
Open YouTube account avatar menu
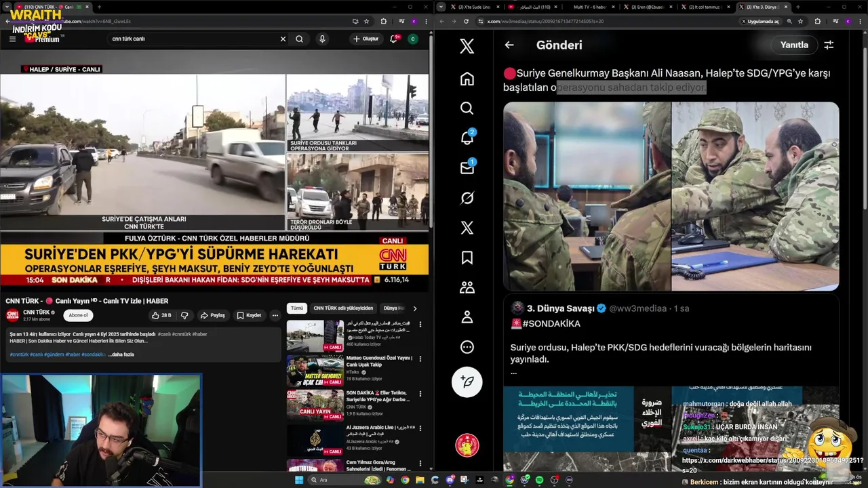(x=412, y=39)
